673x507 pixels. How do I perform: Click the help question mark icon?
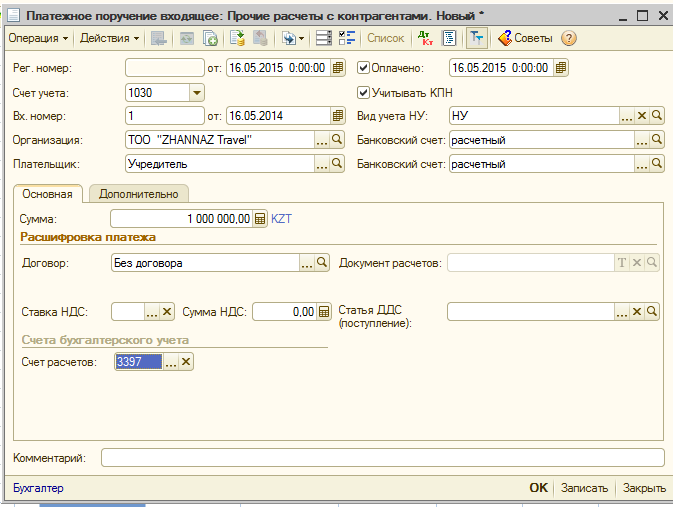coord(569,38)
